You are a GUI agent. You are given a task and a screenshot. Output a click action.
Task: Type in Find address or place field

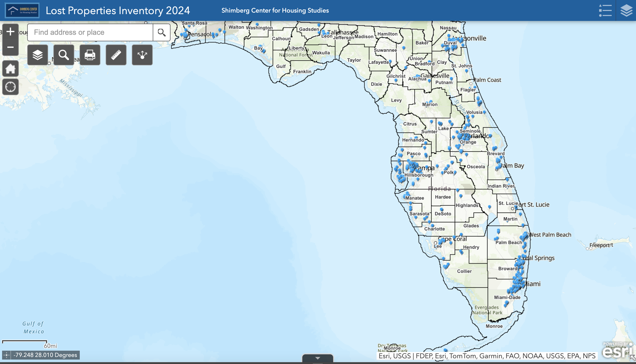tap(90, 32)
